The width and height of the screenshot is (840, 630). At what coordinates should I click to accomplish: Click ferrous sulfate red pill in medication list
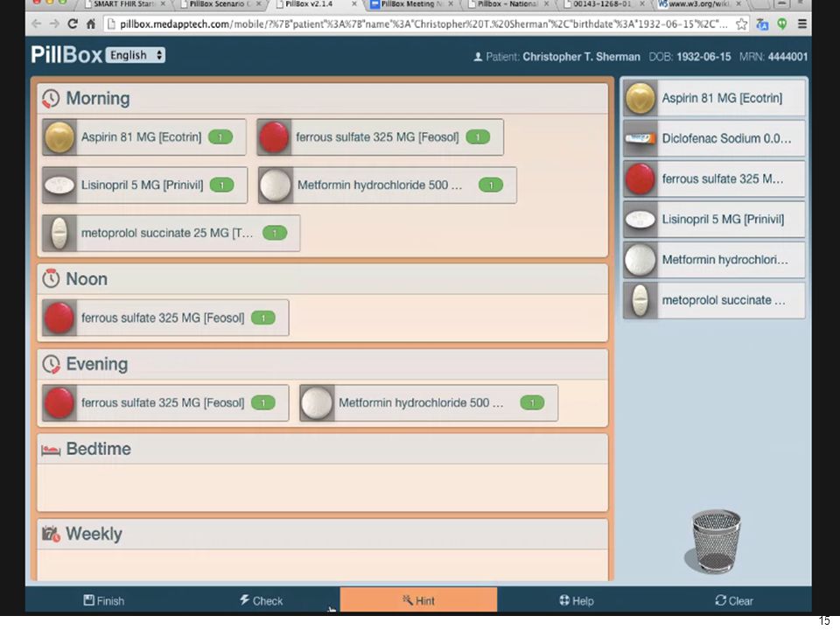tap(640, 178)
